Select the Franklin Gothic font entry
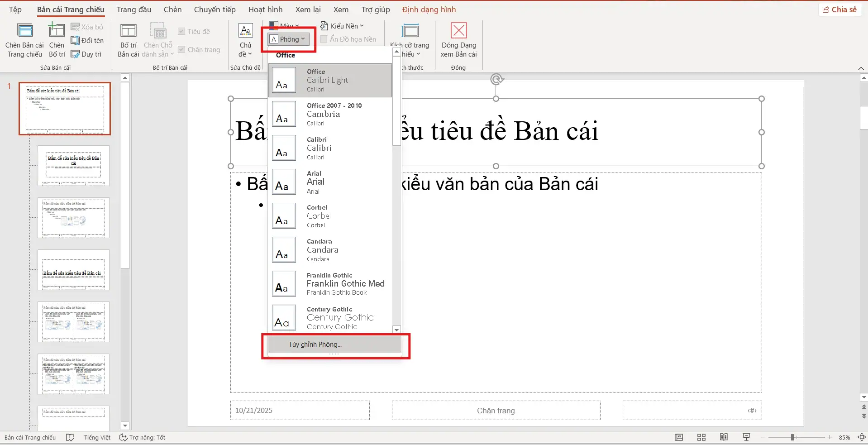The height and width of the screenshot is (445, 868). (330, 284)
